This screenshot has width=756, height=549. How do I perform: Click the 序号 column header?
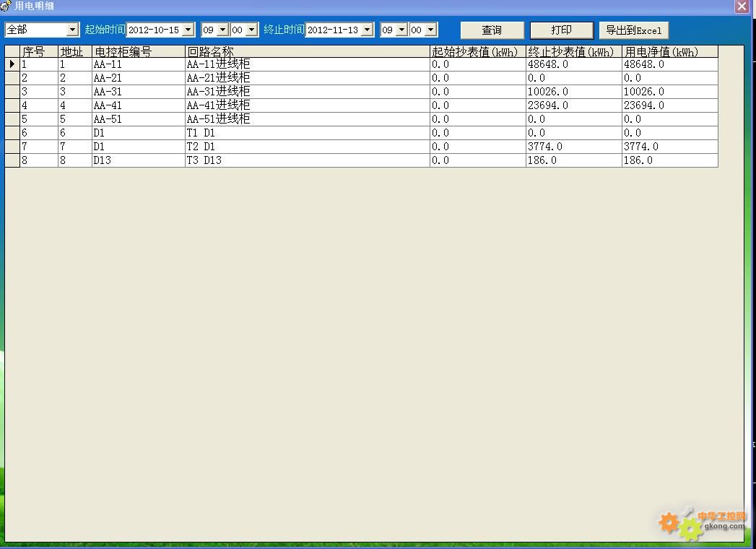pos(38,52)
